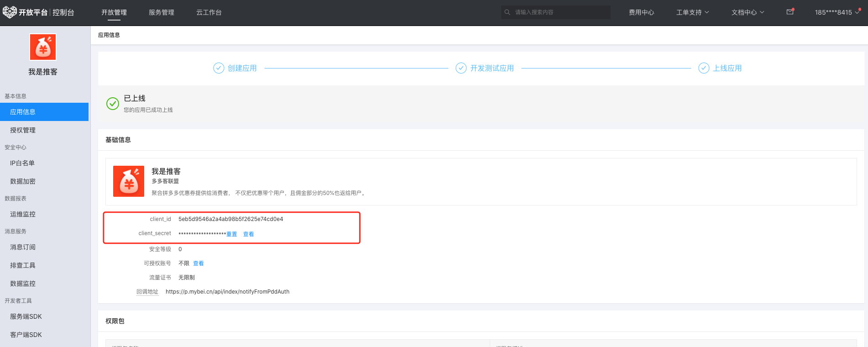Click the search magnifier icon
Screen dimensions: 868x347
(x=507, y=12)
